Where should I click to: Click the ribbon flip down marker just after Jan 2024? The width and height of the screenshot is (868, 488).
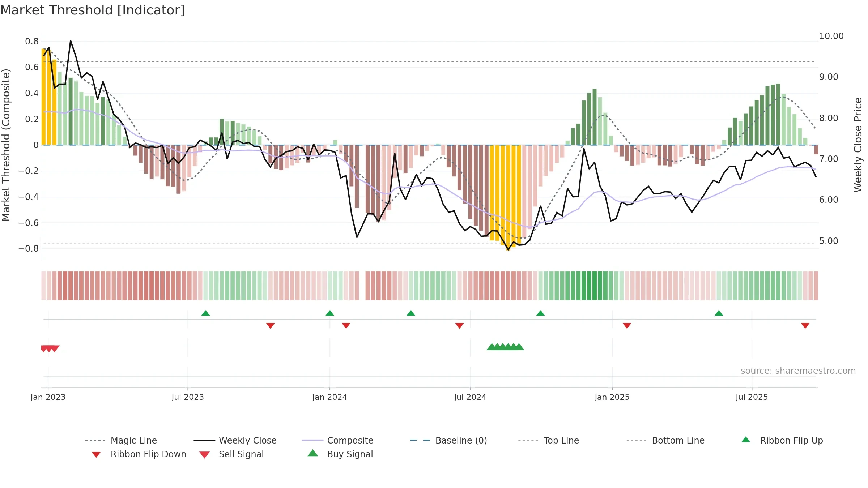tap(346, 326)
